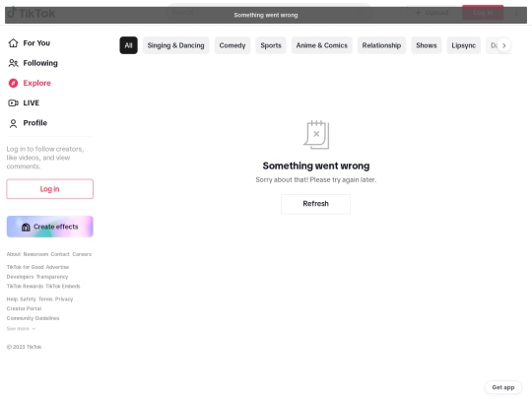Screen dimensions: 532x399
Task: Click the Create effects button
Action: pyautogui.click(x=50, y=227)
